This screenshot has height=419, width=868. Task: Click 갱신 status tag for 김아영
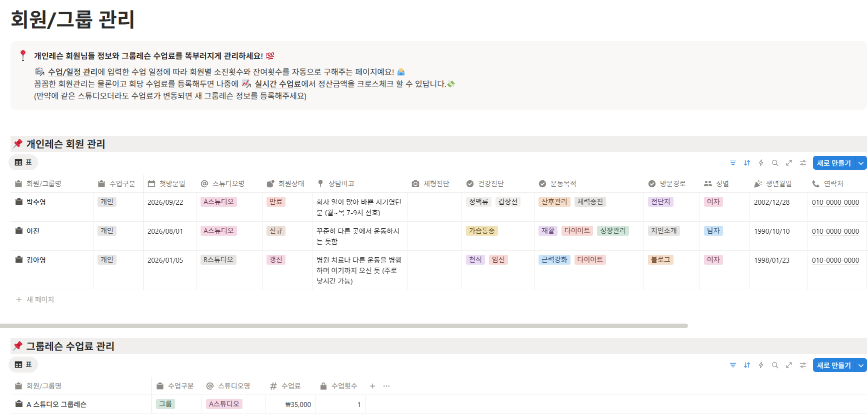coord(276,260)
